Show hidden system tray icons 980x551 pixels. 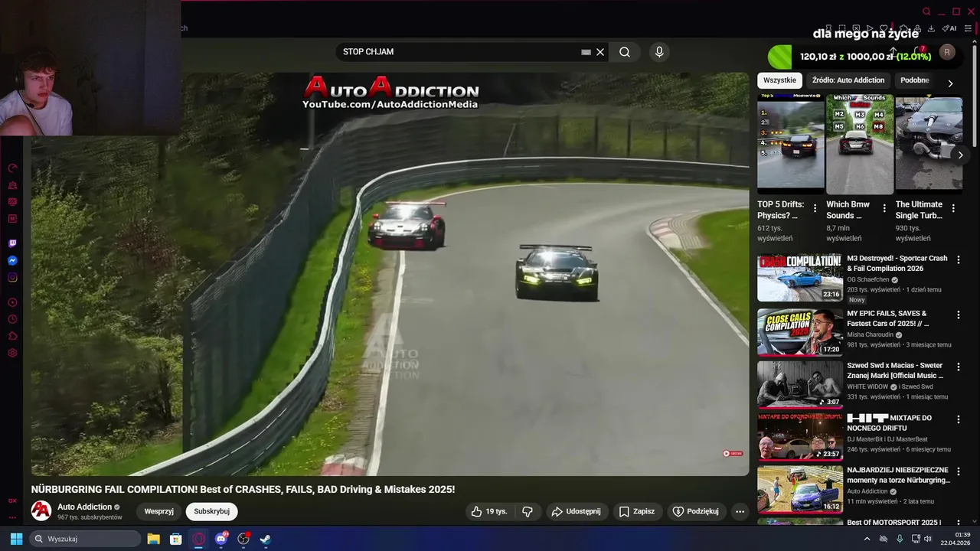pos(867,539)
